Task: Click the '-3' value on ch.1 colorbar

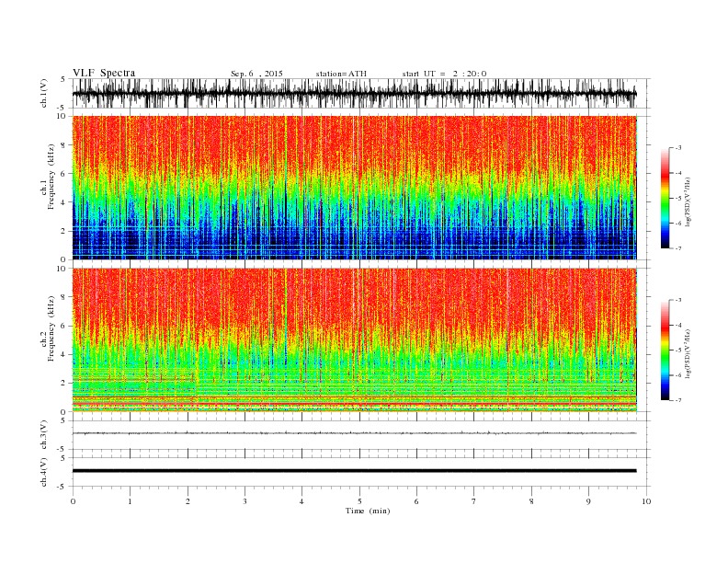Action: click(x=678, y=148)
